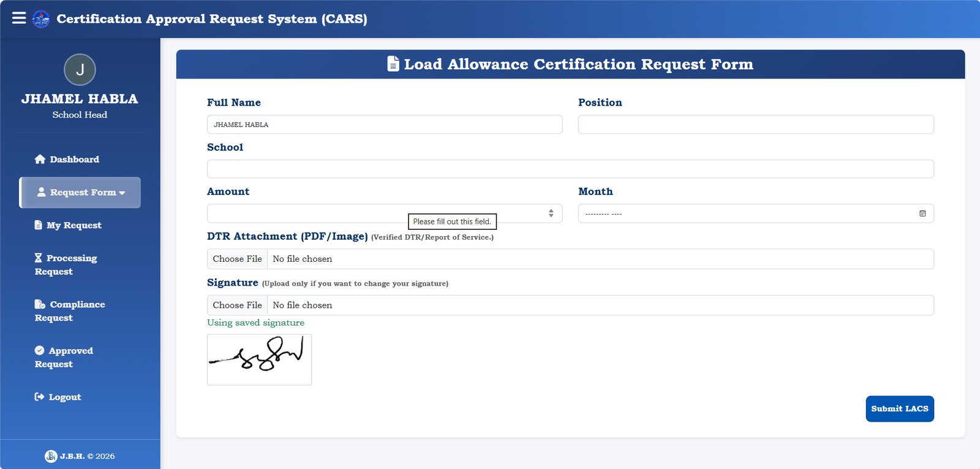Click the School input field
Image resolution: width=980 pixels, height=469 pixels.
(570, 169)
